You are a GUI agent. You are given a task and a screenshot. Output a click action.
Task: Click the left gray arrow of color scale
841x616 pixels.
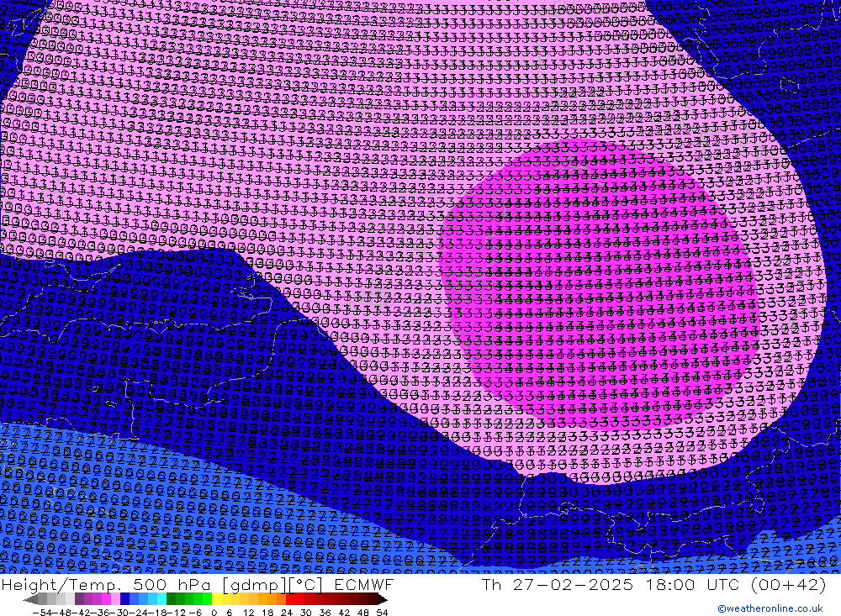30,599
